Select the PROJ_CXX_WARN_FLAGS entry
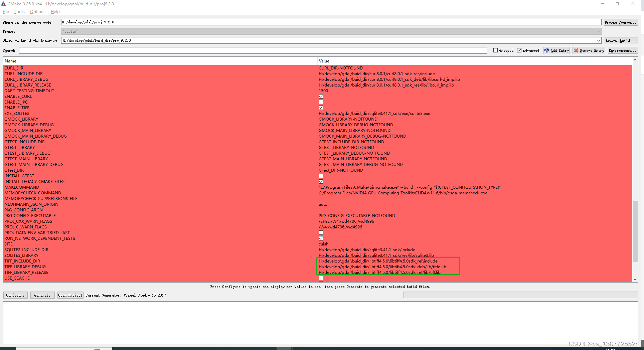 pyautogui.click(x=28, y=221)
